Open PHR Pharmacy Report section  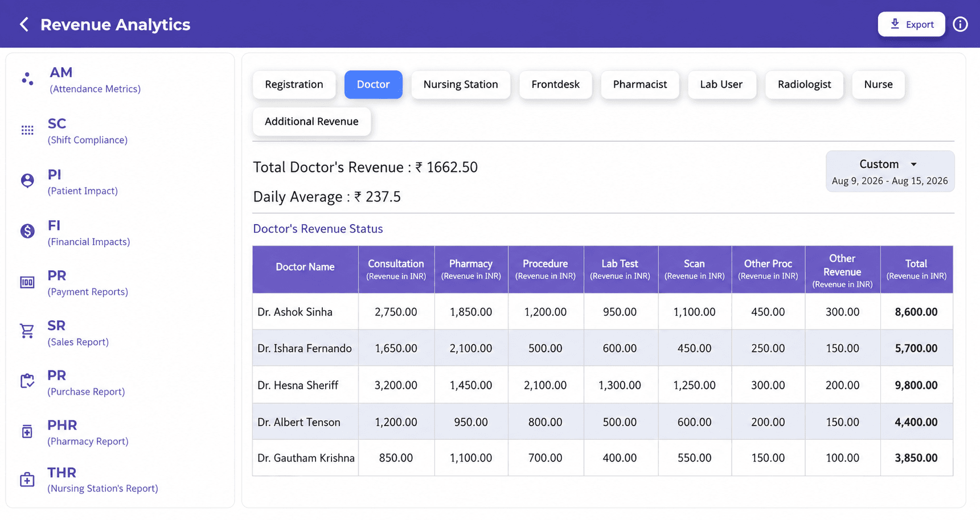pyautogui.click(x=88, y=432)
